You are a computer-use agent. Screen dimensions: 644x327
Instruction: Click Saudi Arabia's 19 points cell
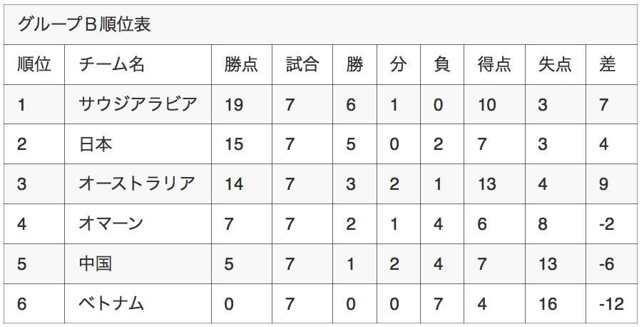click(242, 104)
